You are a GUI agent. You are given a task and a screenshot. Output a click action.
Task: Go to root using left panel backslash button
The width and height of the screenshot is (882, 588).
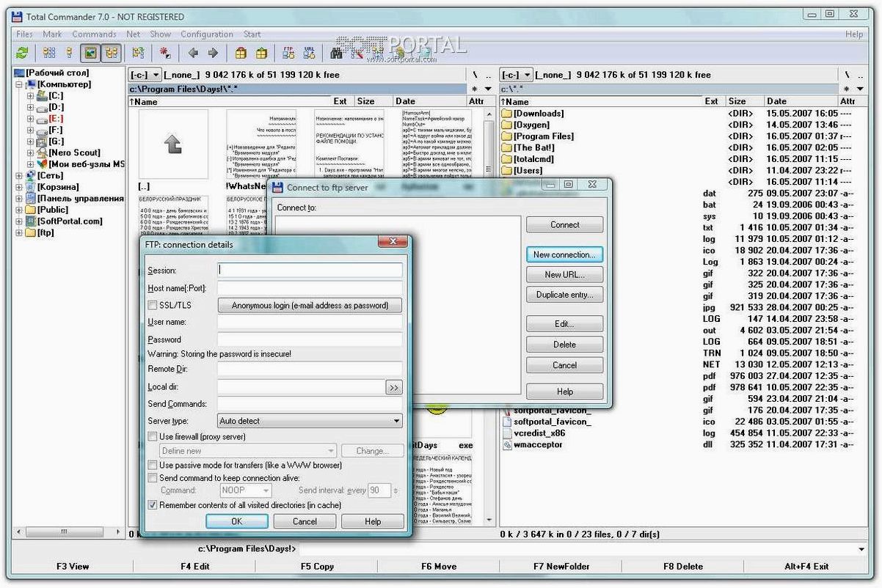tap(475, 75)
